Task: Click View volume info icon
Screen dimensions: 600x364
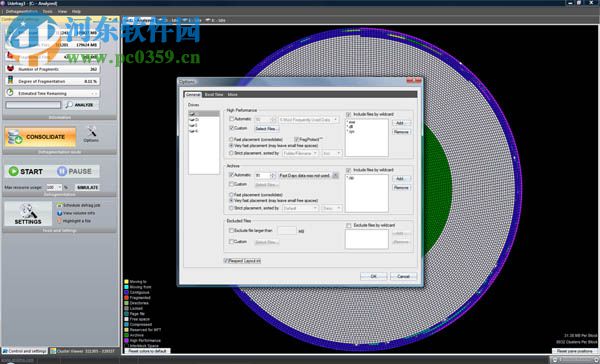Action: click(60, 213)
